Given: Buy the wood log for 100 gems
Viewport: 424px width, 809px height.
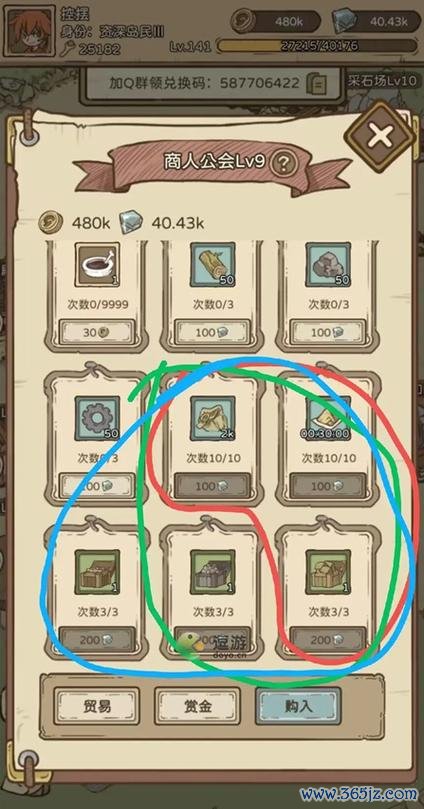Looking at the screenshot, I should click(213, 332).
